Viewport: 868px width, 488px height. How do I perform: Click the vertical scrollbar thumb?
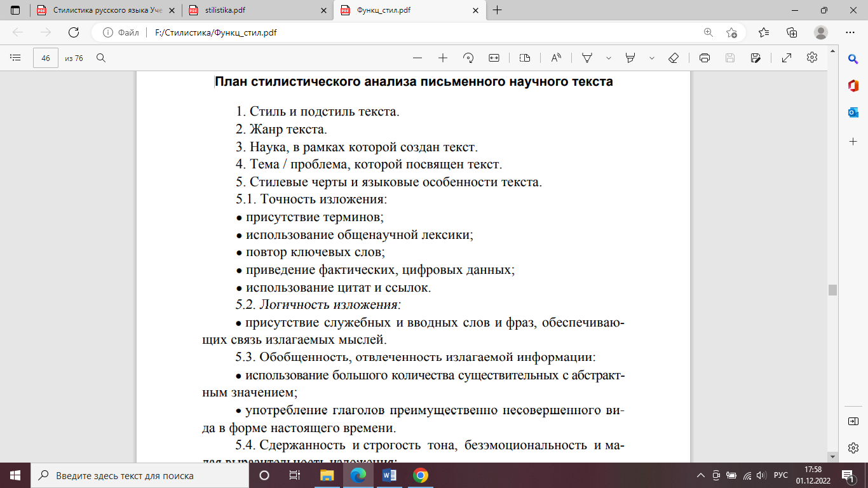click(x=832, y=290)
